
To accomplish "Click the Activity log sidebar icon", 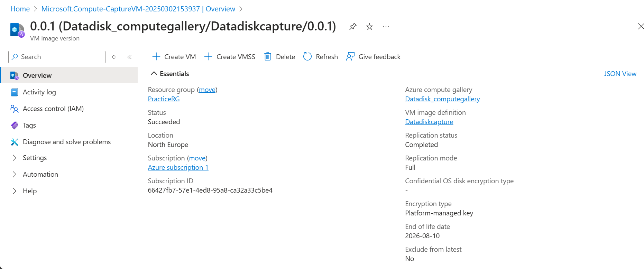I will coord(15,92).
